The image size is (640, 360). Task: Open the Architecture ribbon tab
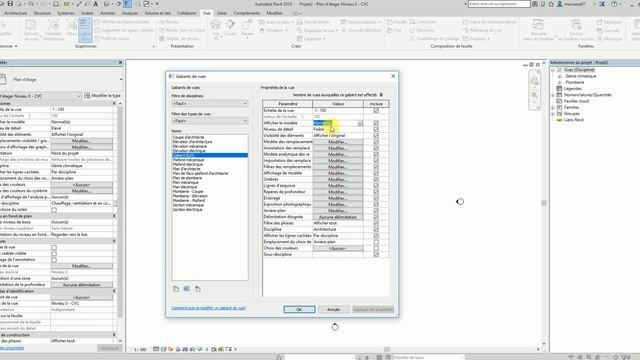coord(15,13)
